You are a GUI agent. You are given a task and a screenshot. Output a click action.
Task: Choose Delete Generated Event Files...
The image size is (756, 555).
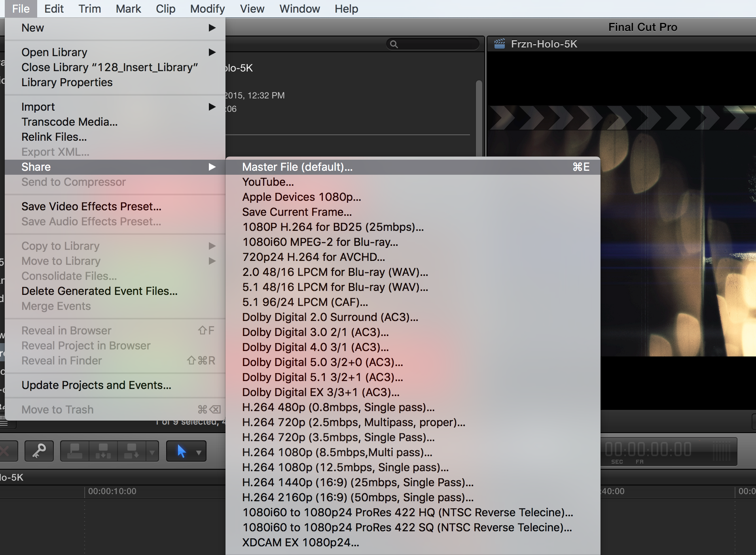(x=115, y=291)
